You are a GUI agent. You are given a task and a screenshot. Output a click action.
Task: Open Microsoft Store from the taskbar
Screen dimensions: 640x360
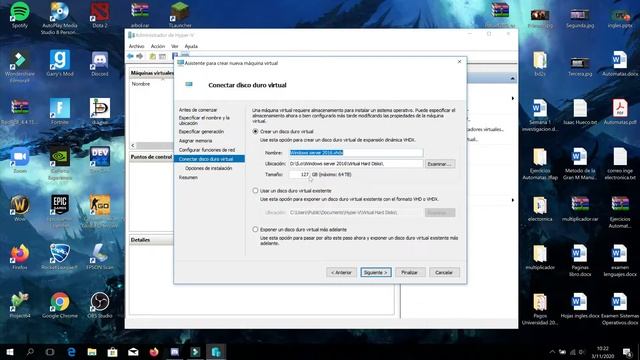click(113, 352)
